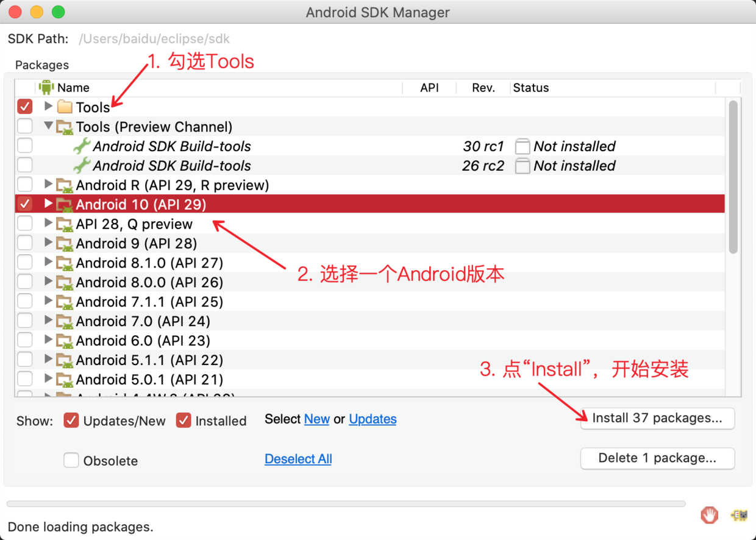Click the Android 9 (API 28) folder icon
Image resolution: width=756 pixels, height=540 pixels.
tap(65, 244)
